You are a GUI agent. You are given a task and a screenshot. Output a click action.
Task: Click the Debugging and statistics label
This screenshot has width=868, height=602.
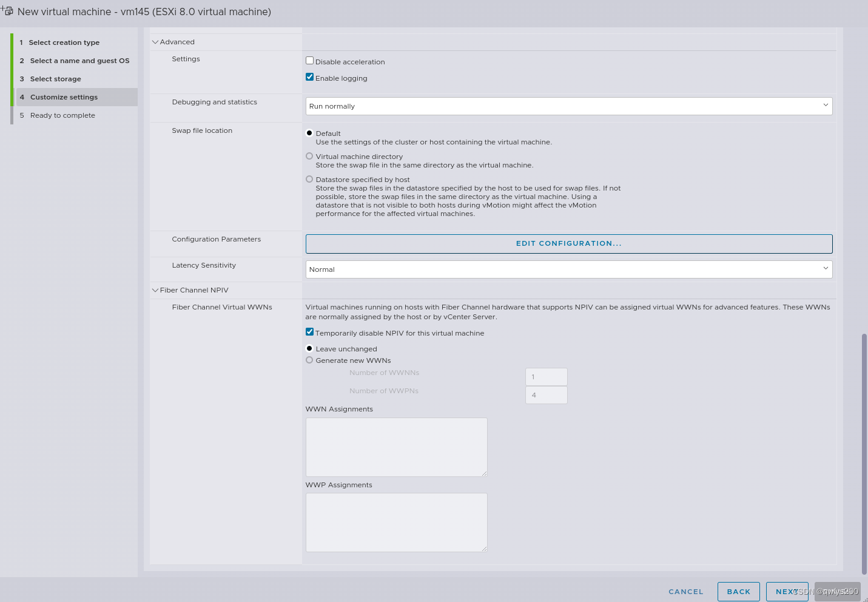click(215, 102)
